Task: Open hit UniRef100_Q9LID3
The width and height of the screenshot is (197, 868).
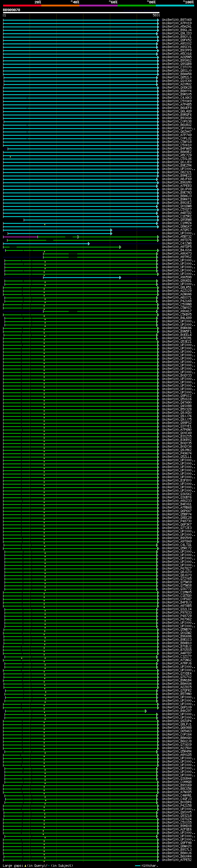Action: click(177, 33)
